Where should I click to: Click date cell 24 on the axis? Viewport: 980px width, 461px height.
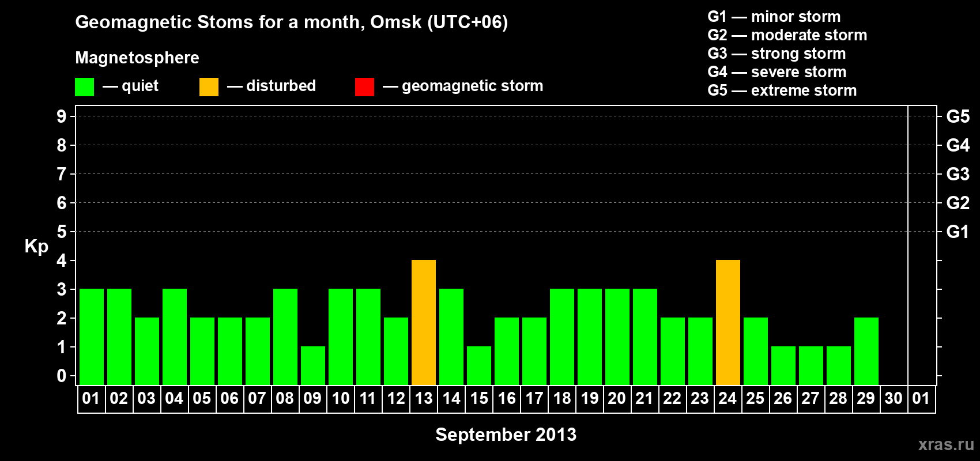pos(728,399)
